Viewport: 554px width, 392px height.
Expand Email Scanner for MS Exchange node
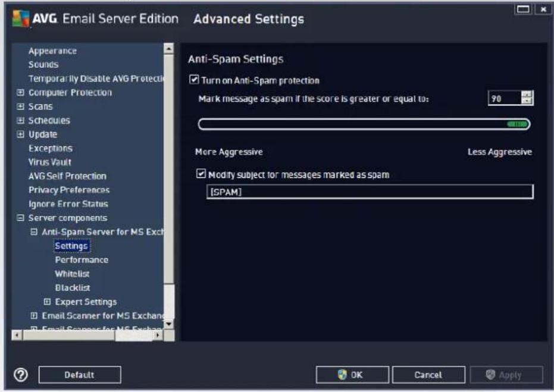(x=34, y=315)
